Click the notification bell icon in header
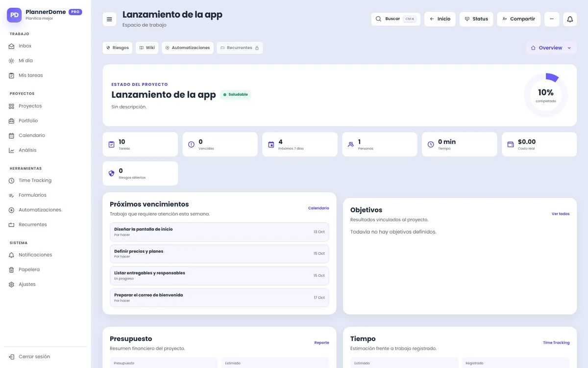 click(570, 19)
